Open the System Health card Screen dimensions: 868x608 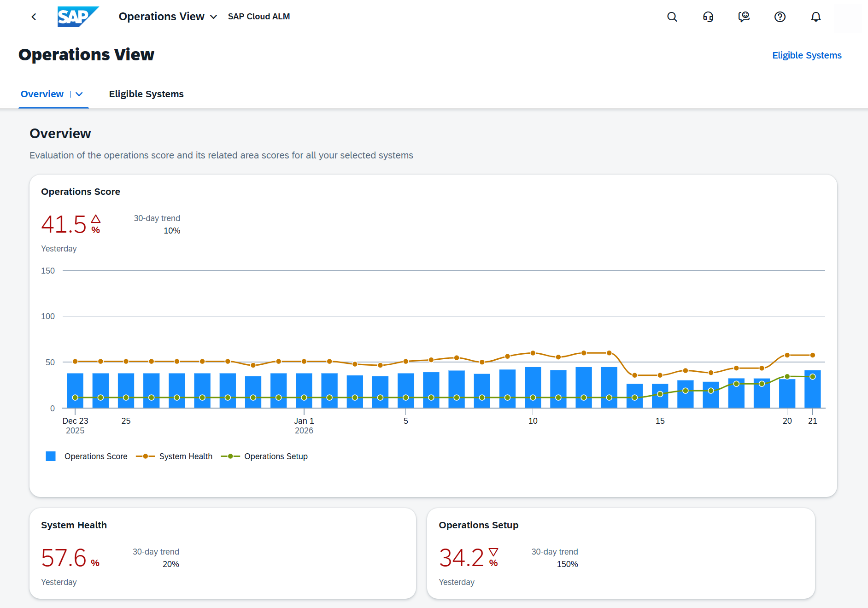[x=223, y=553]
